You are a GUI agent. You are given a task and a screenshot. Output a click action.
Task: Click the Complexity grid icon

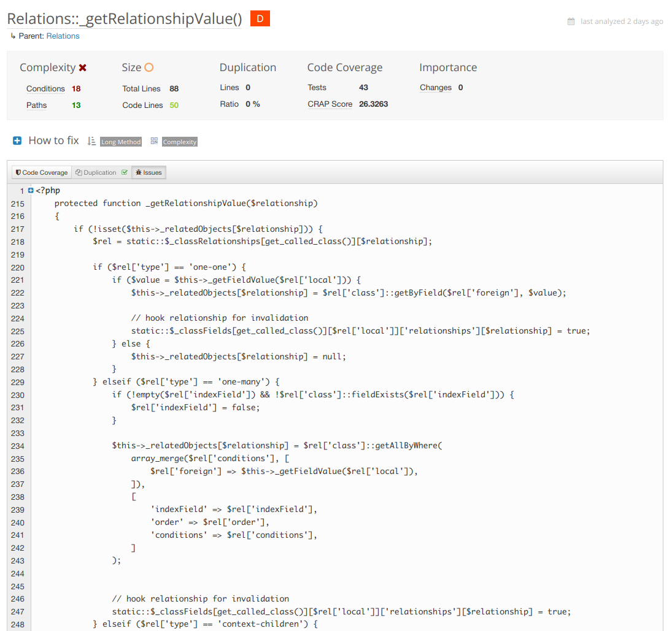[154, 141]
